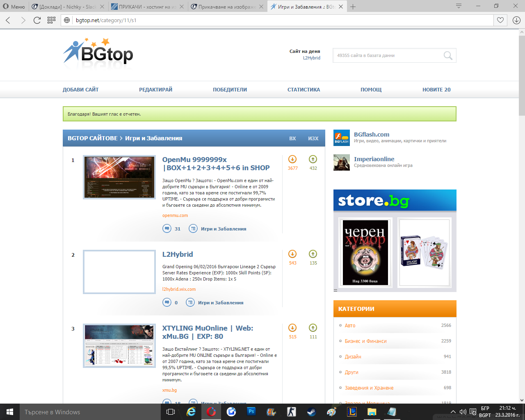Open НОВИТЕ 20 menu item
This screenshot has height=420, width=525.
click(436, 89)
